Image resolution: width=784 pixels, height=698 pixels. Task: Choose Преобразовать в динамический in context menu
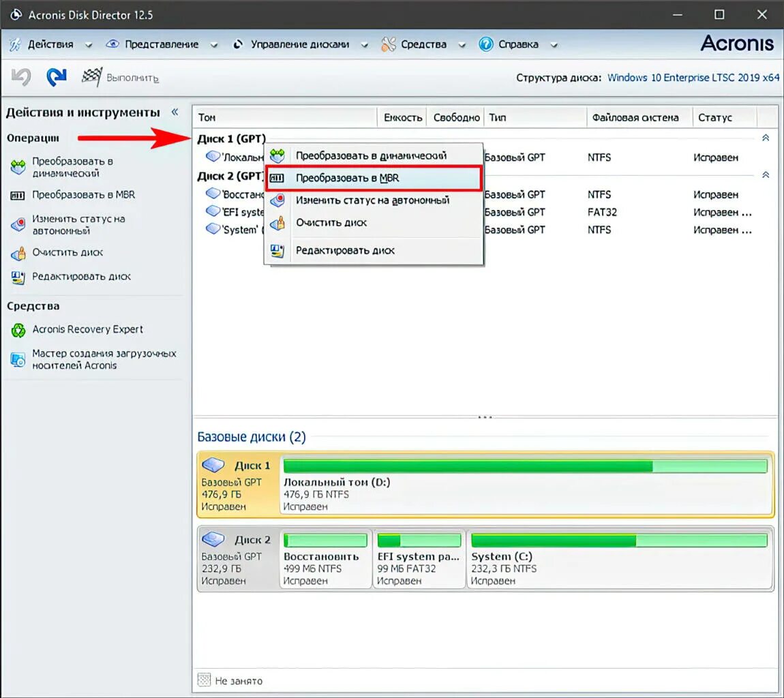point(374,155)
